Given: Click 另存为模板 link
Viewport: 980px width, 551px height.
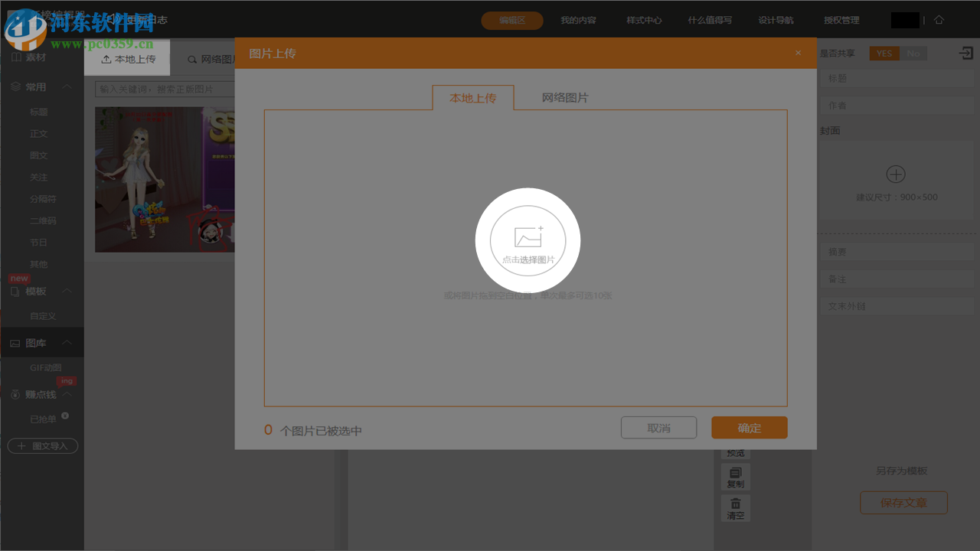Looking at the screenshot, I should [902, 471].
